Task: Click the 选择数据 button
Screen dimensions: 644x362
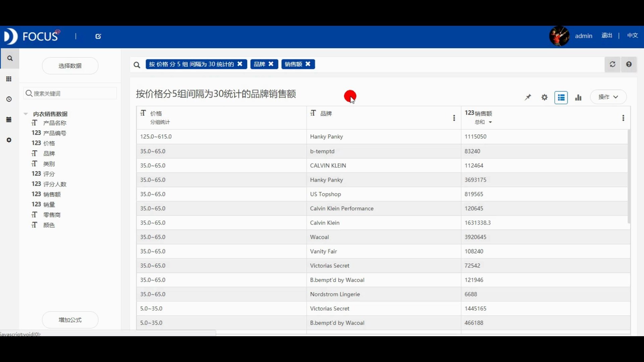Action: coord(70,66)
